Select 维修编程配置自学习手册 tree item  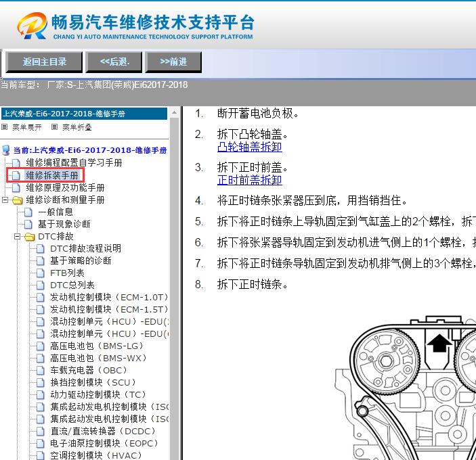(74, 163)
